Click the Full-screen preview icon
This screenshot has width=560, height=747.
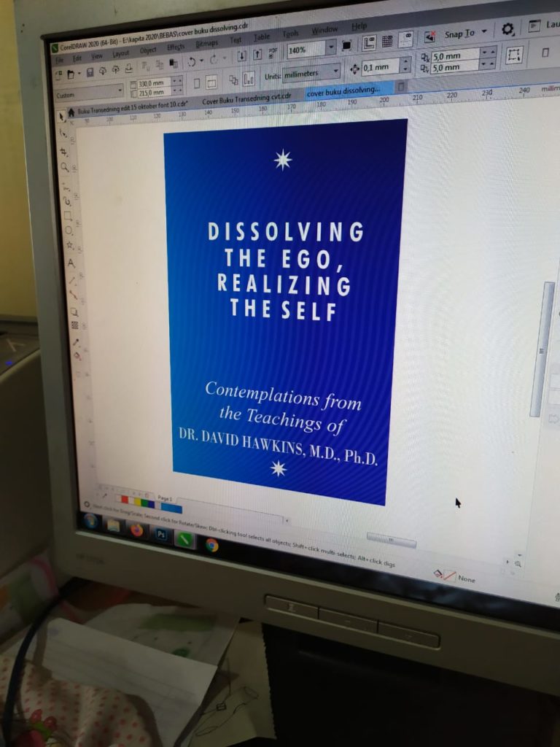pyautogui.click(x=346, y=46)
